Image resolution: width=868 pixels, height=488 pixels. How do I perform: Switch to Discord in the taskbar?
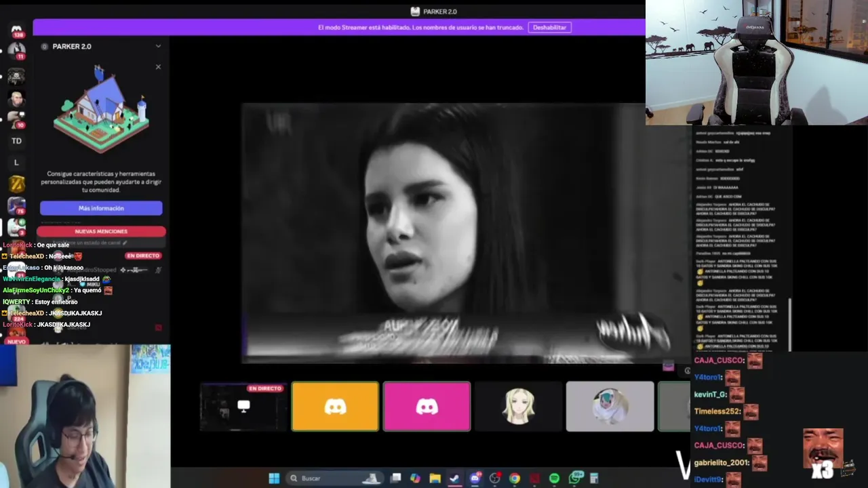point(475,479)
